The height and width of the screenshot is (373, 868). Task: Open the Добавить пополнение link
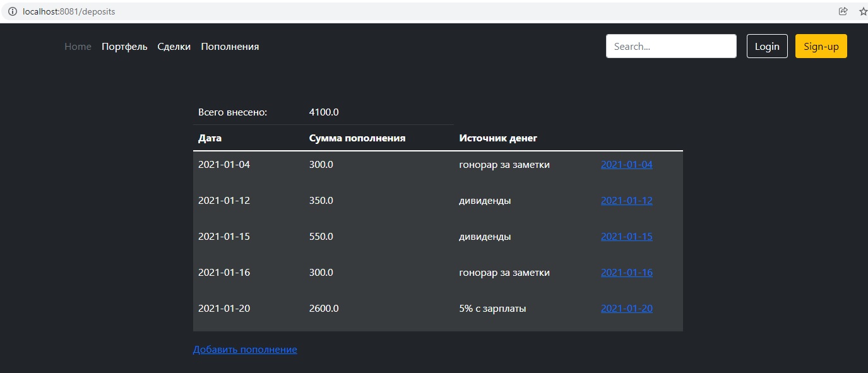pyautogui.click(x=245, y=349)
